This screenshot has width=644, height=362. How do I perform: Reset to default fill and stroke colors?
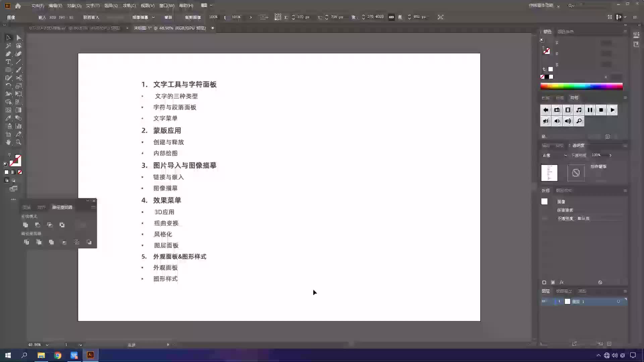tap(5, 164)
